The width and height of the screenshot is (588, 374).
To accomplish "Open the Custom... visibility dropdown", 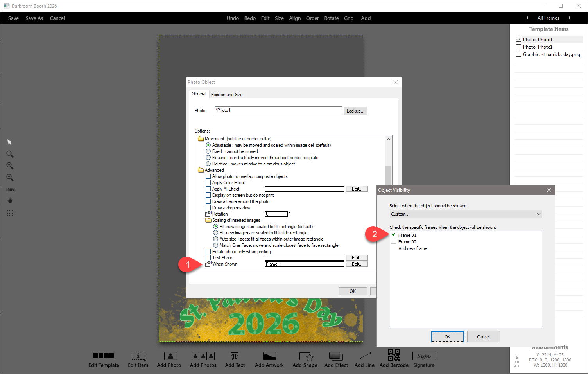I will (466, 214).
